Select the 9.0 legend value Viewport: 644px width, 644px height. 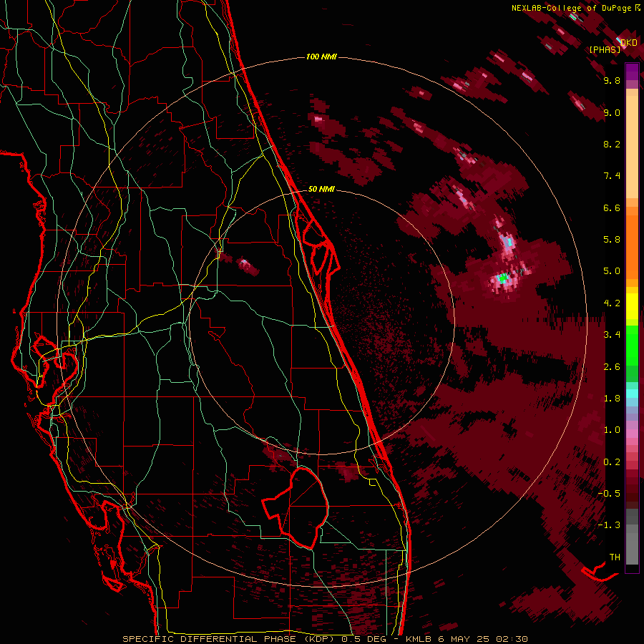612,113
